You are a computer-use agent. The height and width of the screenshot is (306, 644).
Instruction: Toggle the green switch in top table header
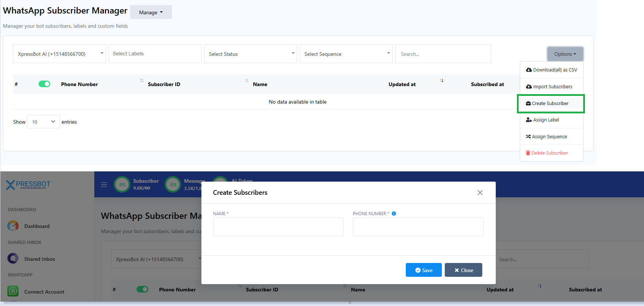pyautogui.click(x=44, y=84)
